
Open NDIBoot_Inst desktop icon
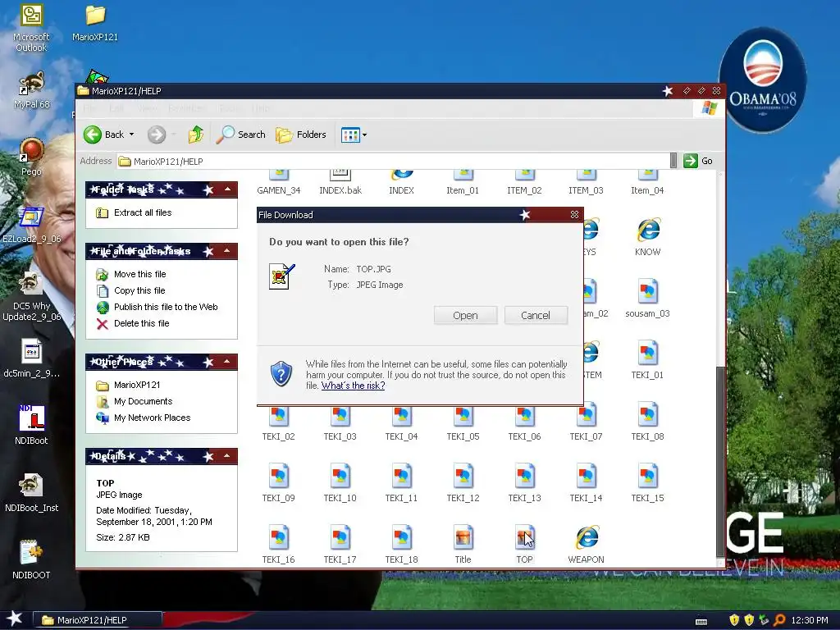31,493
